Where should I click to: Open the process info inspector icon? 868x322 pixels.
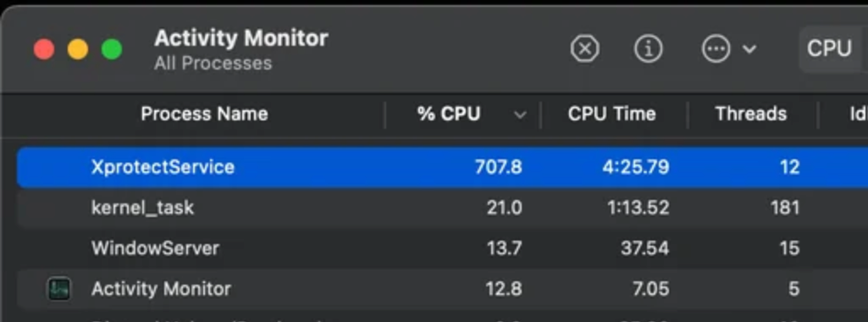click(x=648, y=49)
